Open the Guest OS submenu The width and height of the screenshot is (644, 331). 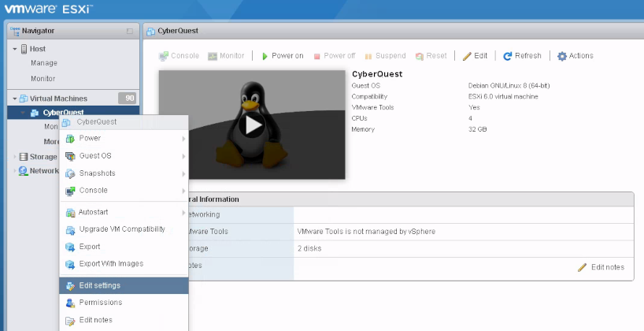pyautogui.click(x=124, y=156)
